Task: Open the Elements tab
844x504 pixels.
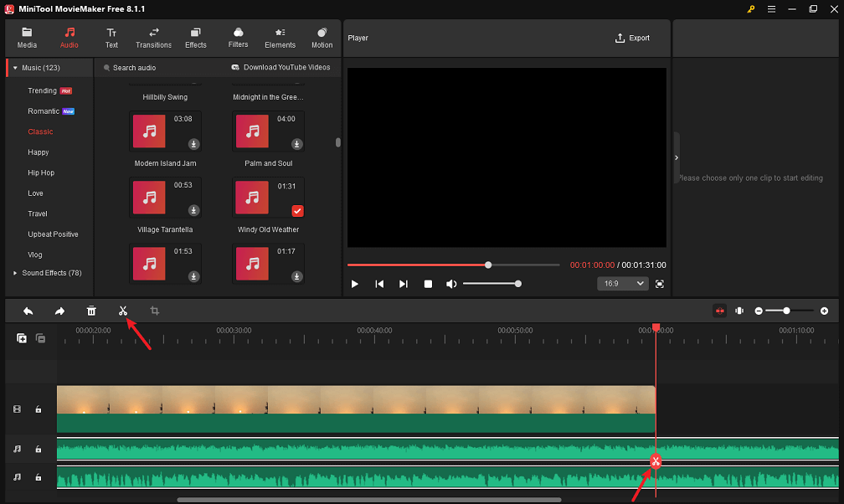Action: pos(280,39)
